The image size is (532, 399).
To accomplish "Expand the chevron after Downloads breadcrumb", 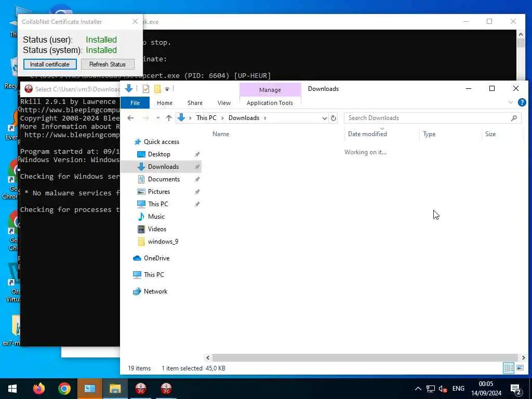I will click(265, 118).
